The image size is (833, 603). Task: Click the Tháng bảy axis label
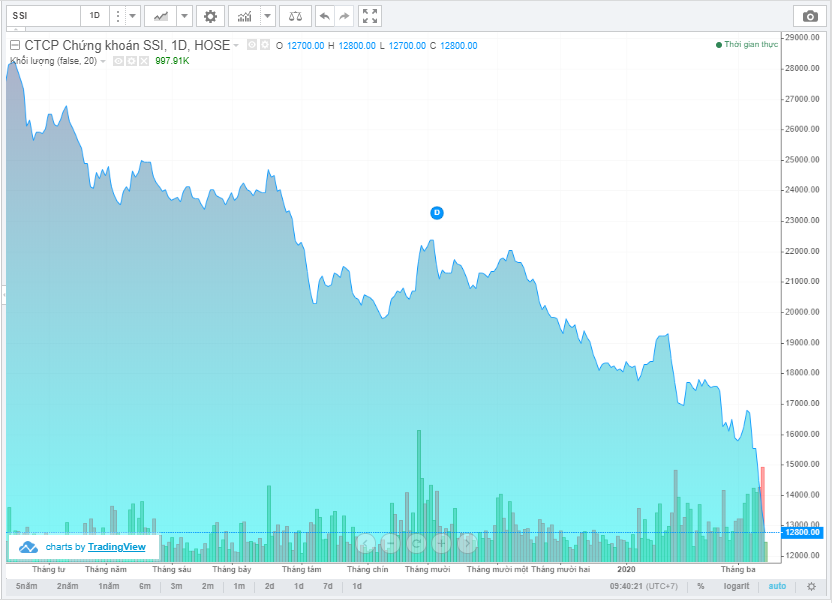pos(232,570)
